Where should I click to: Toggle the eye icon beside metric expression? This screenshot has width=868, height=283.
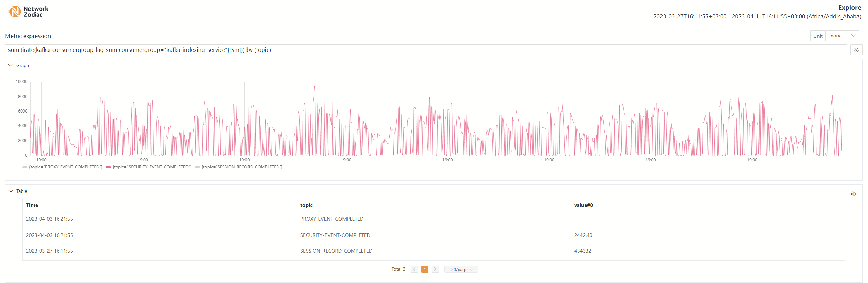pyautogui.click(x=856, y=50)
